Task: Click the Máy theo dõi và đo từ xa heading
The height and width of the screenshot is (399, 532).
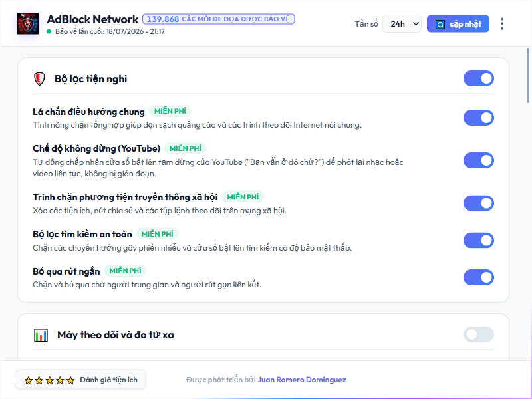Action: click(x=115, y=335)
